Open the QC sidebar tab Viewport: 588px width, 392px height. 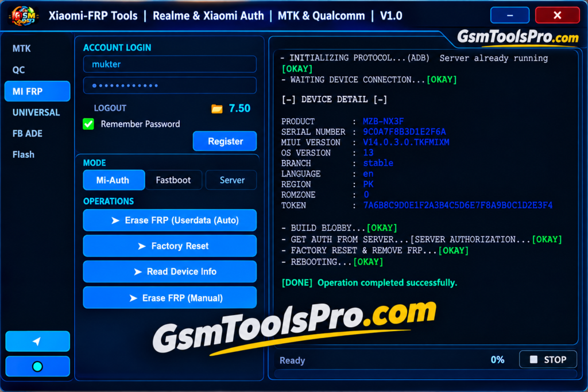click(x=19, y=69)
